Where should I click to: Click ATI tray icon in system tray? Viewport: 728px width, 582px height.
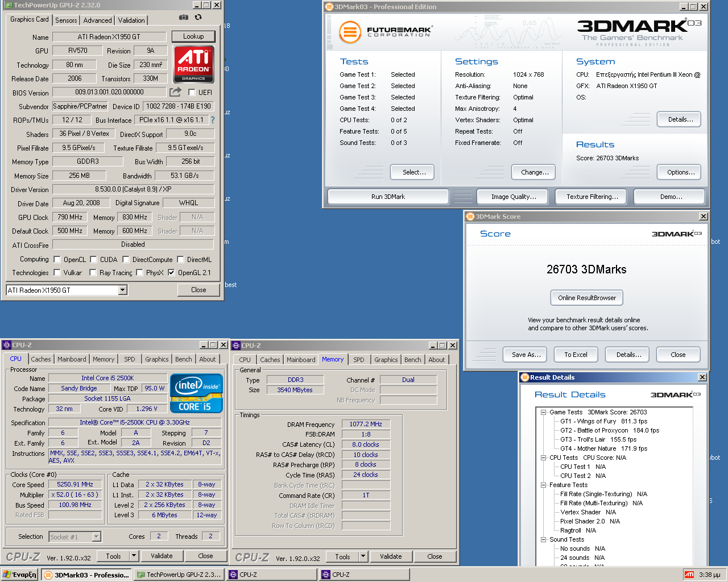click(x=689, y=575)
